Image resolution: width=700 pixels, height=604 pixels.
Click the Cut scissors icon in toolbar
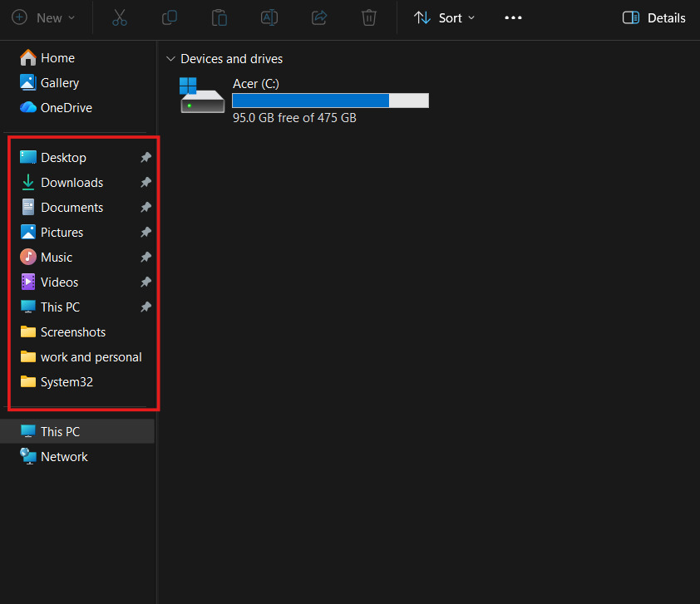click(x=119, y=17)
